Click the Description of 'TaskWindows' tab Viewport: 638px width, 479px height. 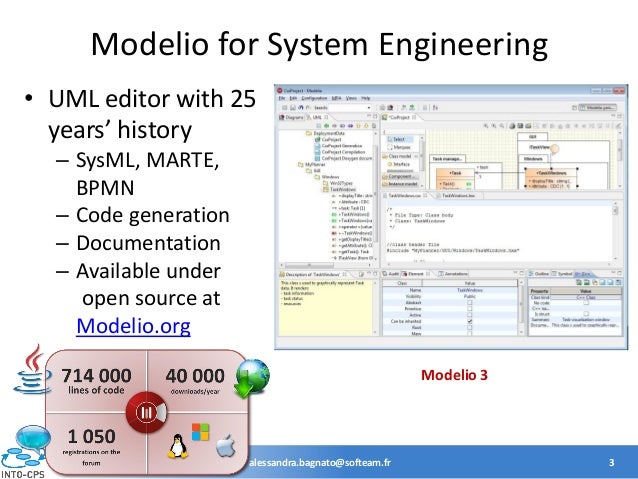point(312,274)
